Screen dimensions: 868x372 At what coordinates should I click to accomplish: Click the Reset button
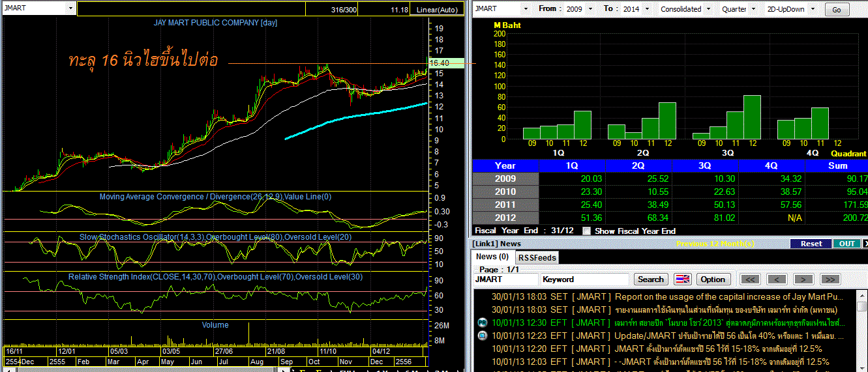811,244
